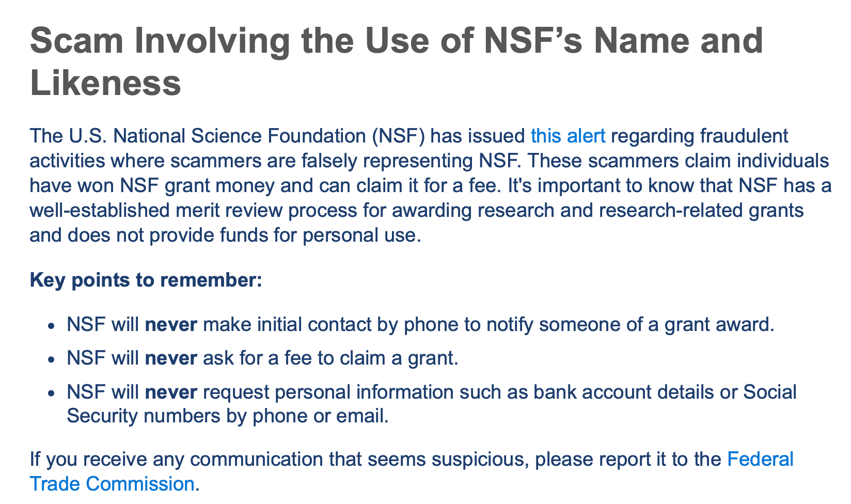Click the "Key points to remember:" subheading
This screenshot has height=504, width=851.
click(x=146, y=280)
